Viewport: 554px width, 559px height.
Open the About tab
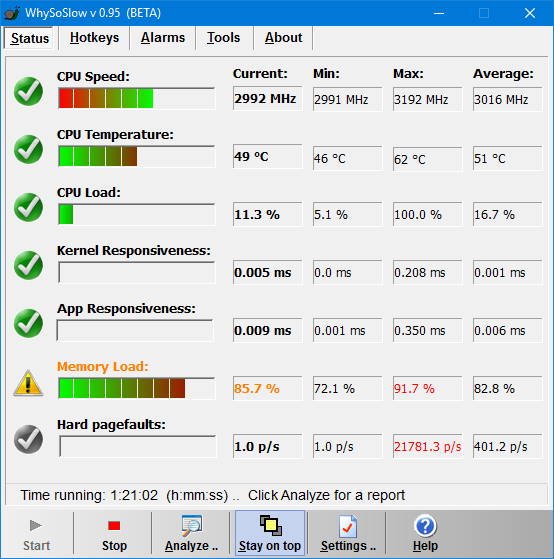[283, 38]
